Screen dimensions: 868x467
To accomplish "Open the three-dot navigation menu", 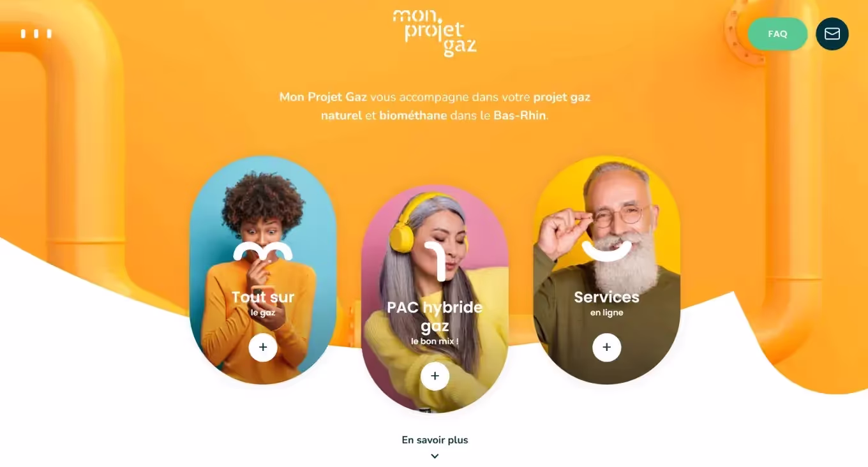I will pos(36,34).
